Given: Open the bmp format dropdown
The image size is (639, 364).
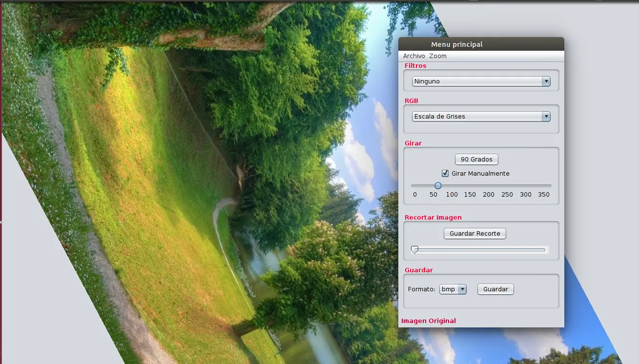Looking at the screenshot, I should pyautogui.click(x=453, y=289).
